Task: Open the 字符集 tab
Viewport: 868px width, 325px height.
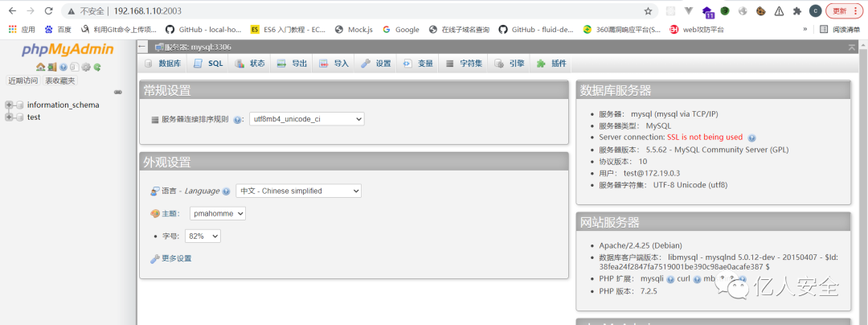Action: pyautogui.click(x=464, y=64)
